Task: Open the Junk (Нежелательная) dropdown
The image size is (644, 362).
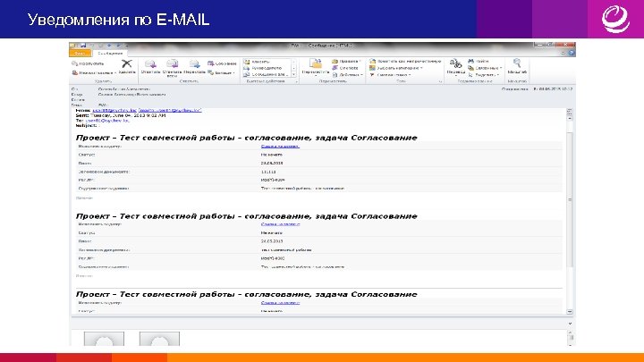Action: click(95, 72)
